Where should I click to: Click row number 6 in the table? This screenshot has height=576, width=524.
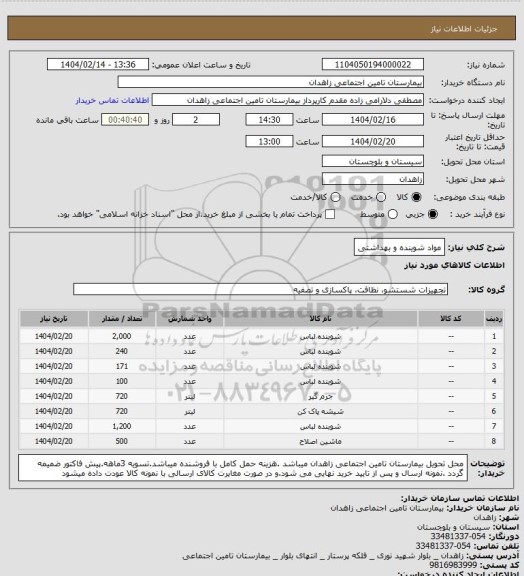(x=494, y=412)
